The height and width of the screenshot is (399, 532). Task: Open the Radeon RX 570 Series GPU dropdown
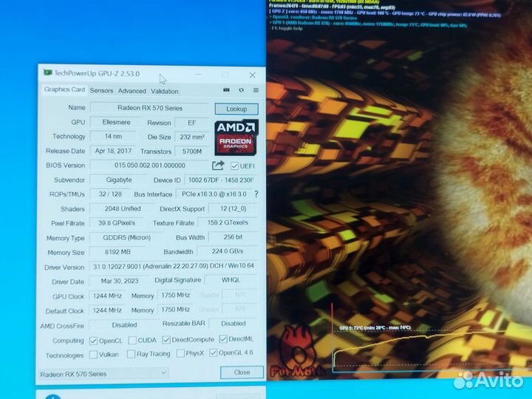pyautogui.click(x=103, y=374)
